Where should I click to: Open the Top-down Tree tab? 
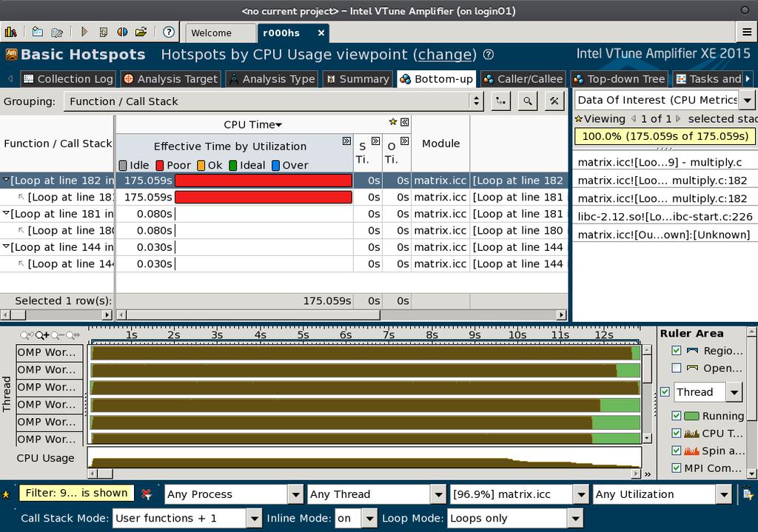(x=620, y=78)
